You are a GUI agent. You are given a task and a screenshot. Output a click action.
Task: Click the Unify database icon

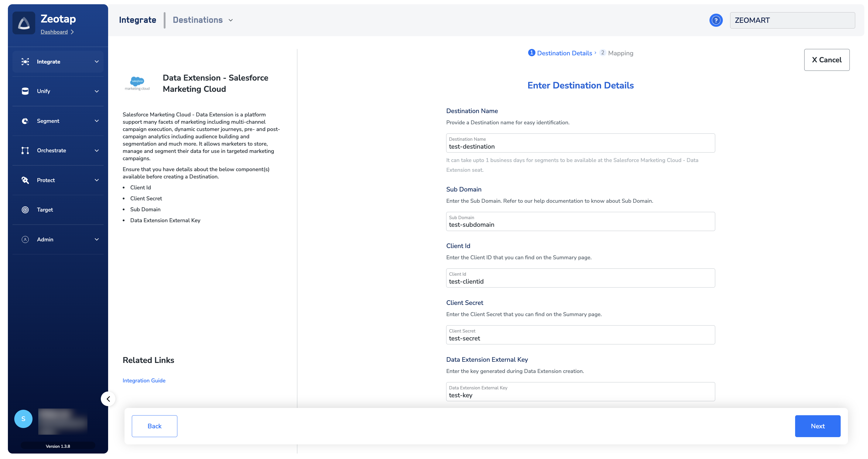25,91
